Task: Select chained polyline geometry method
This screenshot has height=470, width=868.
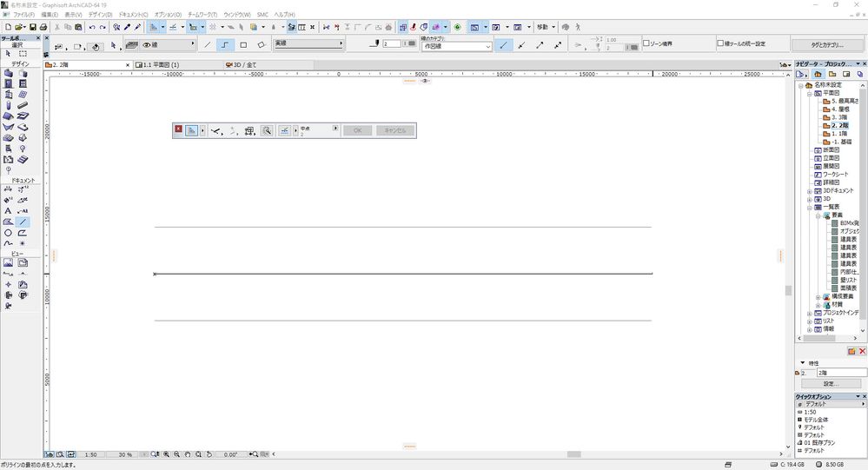Action: point(225,45)
